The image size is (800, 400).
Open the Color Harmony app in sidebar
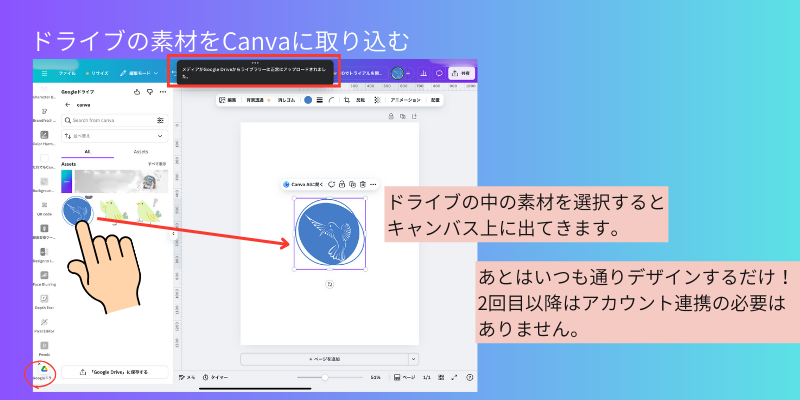pyautogui.click(x=44, y=138)
